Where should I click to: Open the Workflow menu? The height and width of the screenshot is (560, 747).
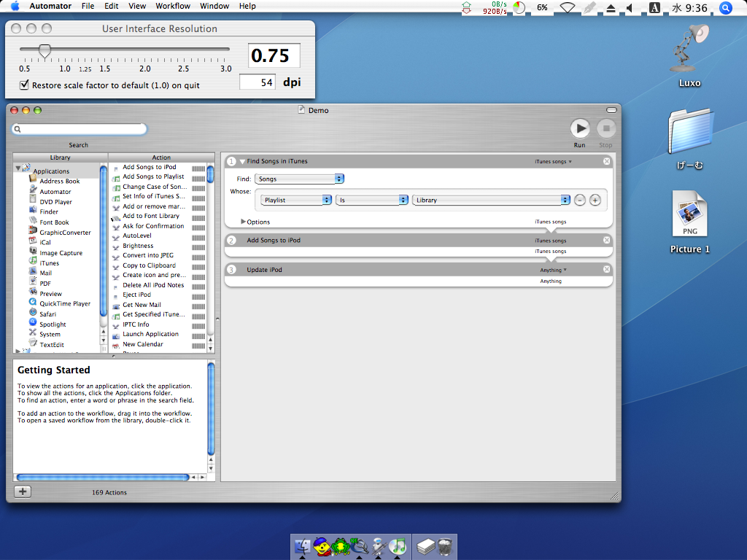pyautogui.click(x=172, y=6)
